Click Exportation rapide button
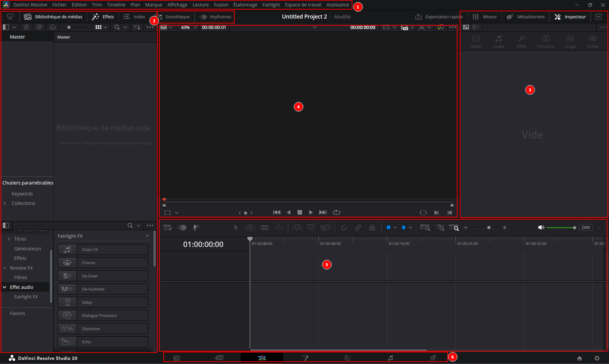Screen dimensions: 609x364 (x=439, y=17)
